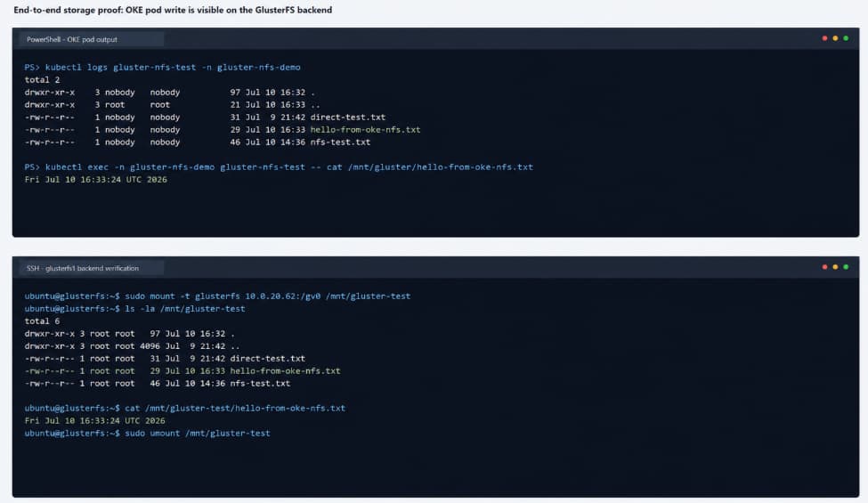Click nfs-test.txt in the pod listing

(340, 142)
